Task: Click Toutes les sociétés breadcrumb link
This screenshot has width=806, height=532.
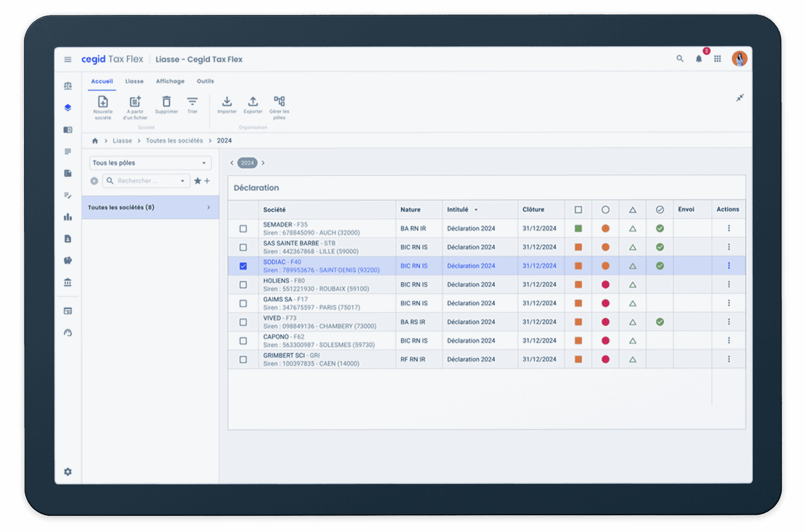Action: (x=174, y=141)
